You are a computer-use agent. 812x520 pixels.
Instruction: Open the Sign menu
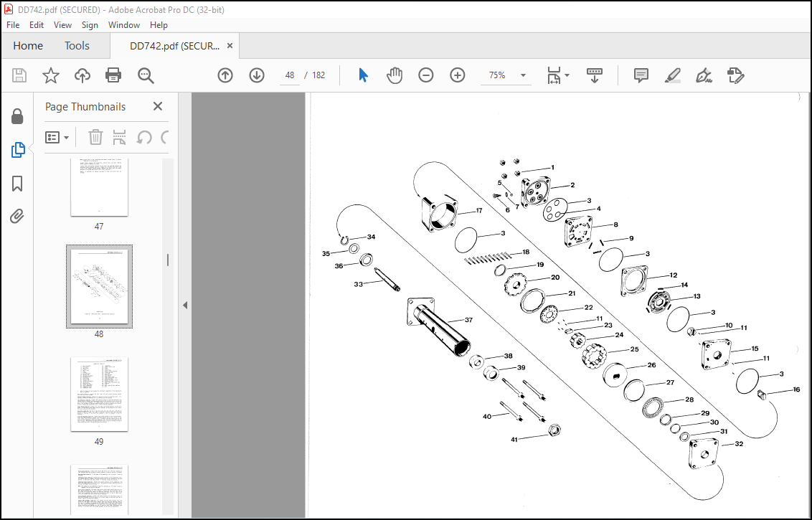[x=90, y=25]
